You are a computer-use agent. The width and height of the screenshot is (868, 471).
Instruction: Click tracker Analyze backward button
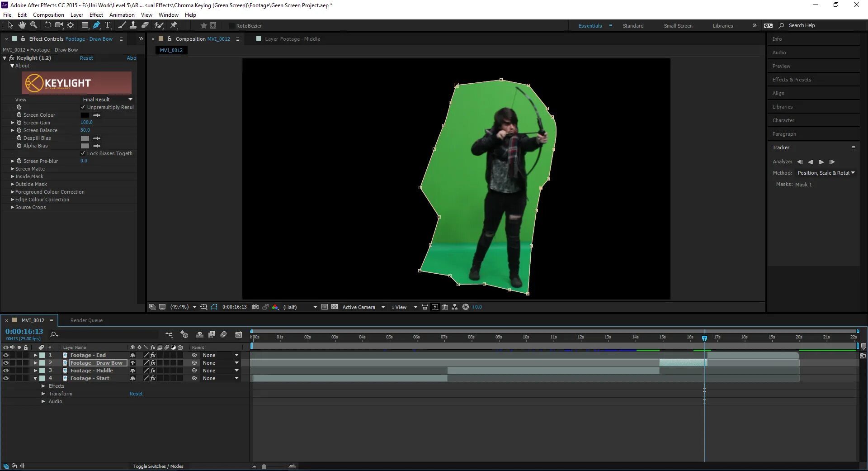(x=810, y=162)
